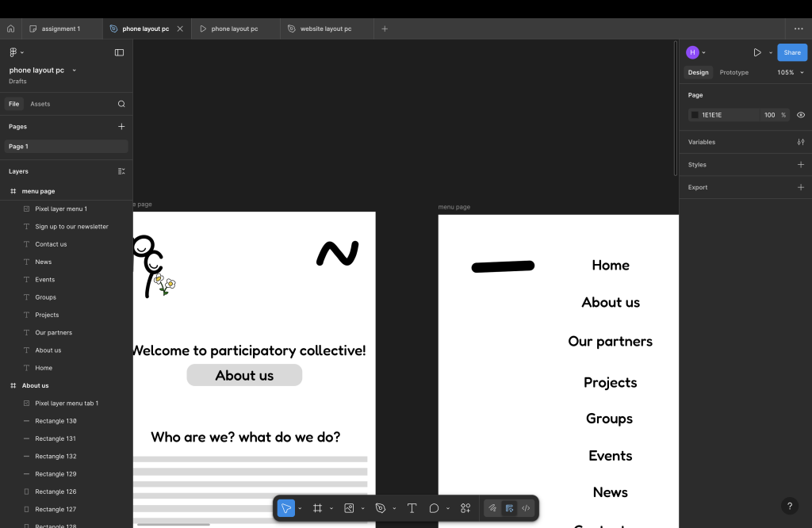The height and width of the screenshot is (528, 812).
Task: Select the Comment tool
Action: (434, 508)
